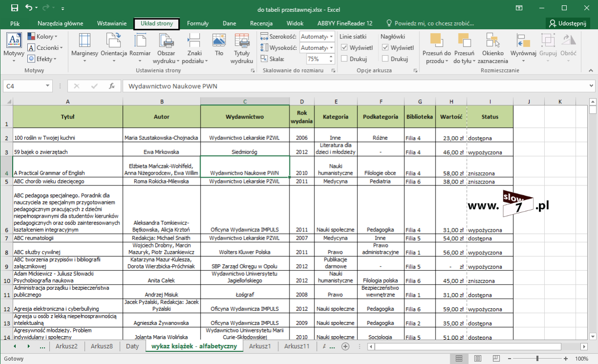Switch to sheet Arkusz11
This screenshot has width=598, height=364.
pyautogui.click(x=297, y=346)
